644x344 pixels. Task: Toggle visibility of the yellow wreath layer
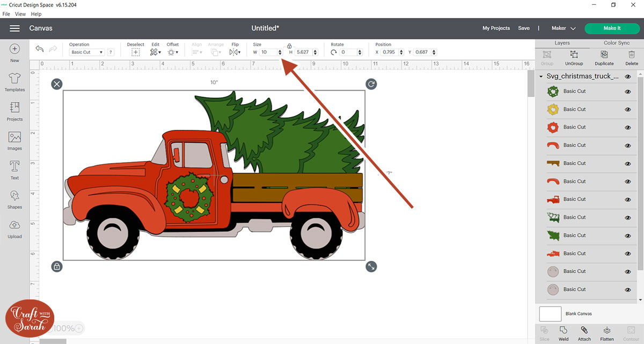[x=627, y=109]
